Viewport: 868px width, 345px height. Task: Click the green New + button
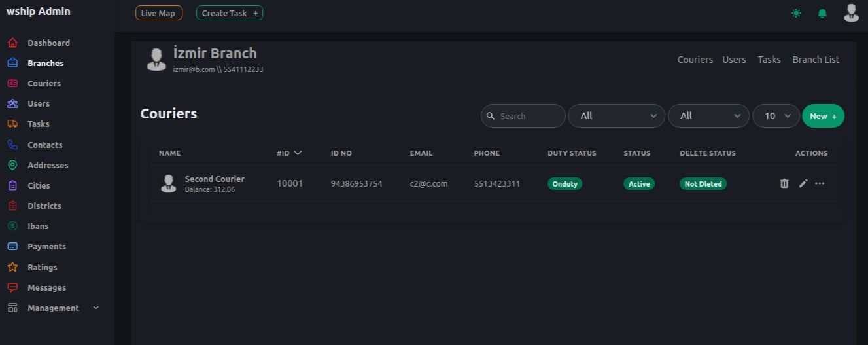click(823, 116)
